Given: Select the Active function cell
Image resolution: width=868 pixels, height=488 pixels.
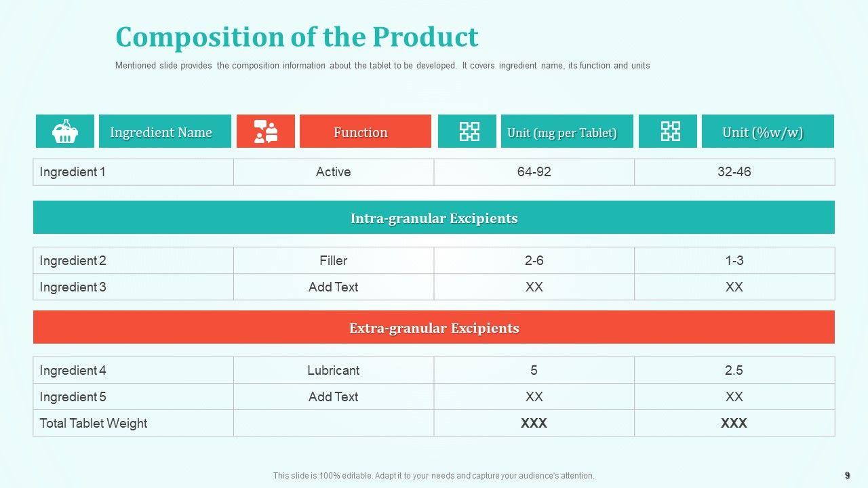Looking at the screenshot, I should click(333, 172).
